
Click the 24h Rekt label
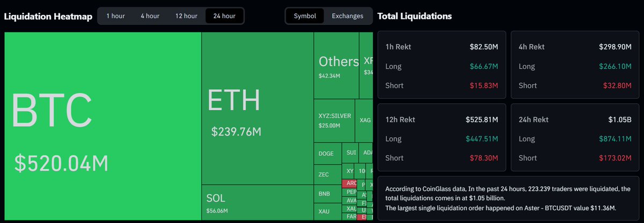(533, 120)
